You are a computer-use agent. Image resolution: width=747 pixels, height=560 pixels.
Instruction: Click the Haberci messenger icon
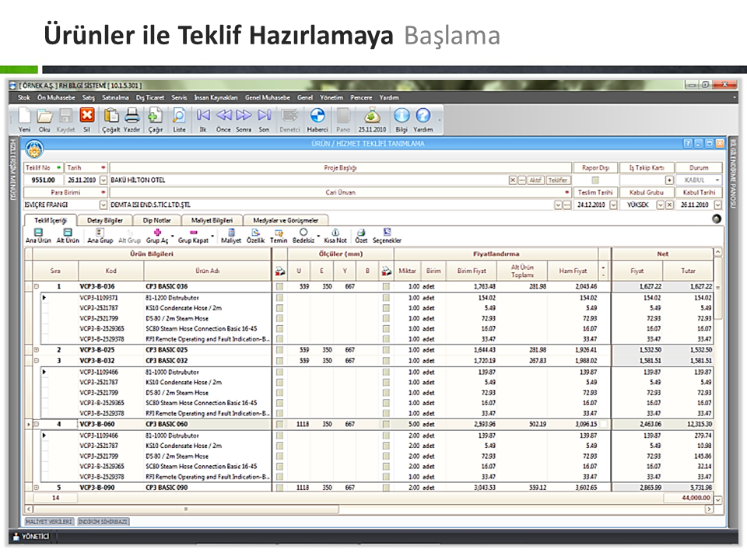point(317,117)
